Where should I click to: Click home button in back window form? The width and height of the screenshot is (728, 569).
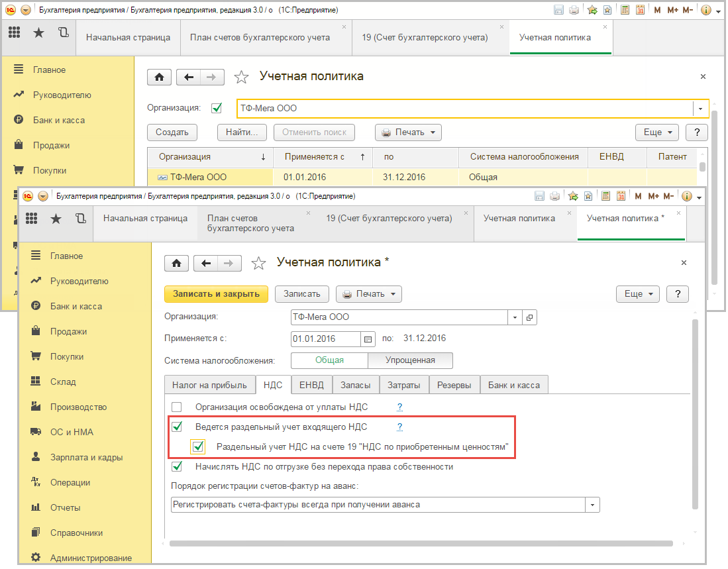tap(159, 77)
